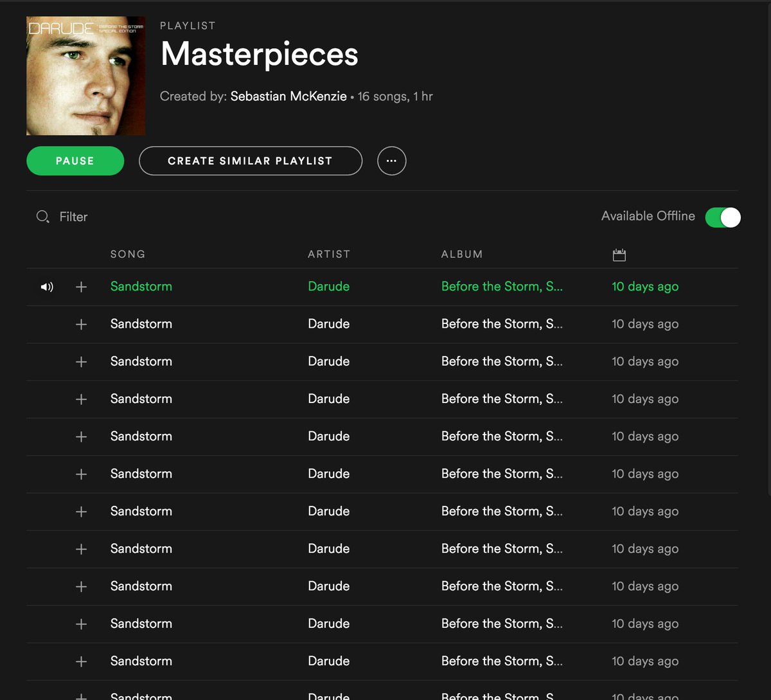The image size is (771, 700).
Task: Pause playback with the green PAUSE button
Action: (75, 161)
